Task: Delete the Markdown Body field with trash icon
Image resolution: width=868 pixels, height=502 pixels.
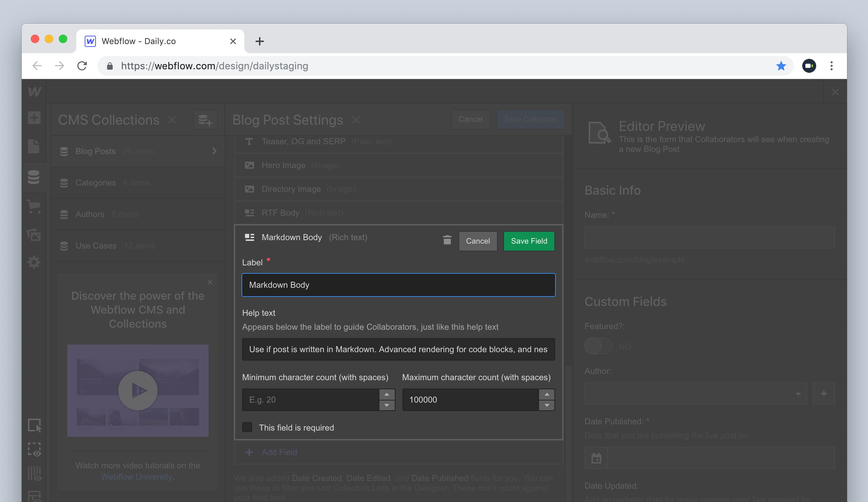Action: [447, 240]
